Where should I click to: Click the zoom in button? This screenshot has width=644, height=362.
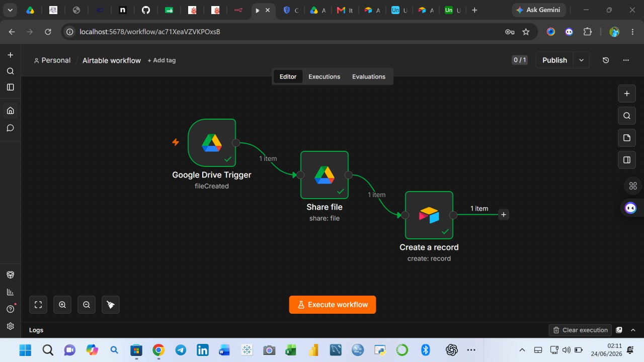pos(62,305)
